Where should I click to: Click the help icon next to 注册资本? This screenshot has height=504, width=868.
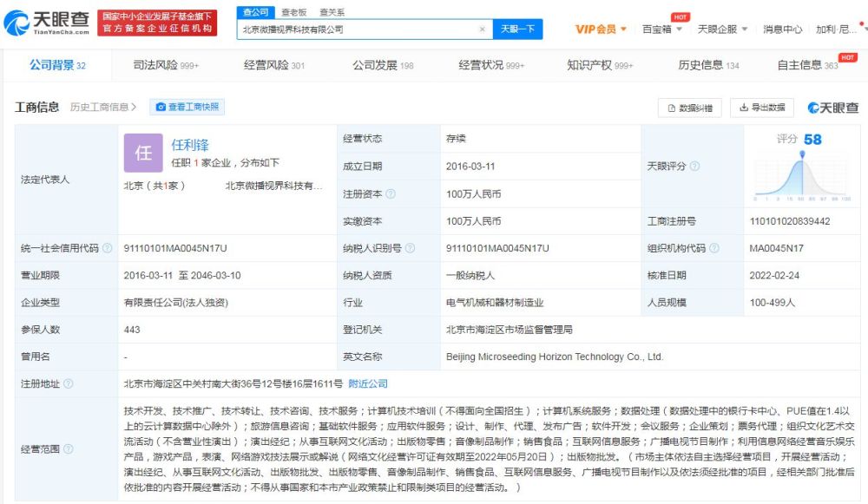click(391, 193)
